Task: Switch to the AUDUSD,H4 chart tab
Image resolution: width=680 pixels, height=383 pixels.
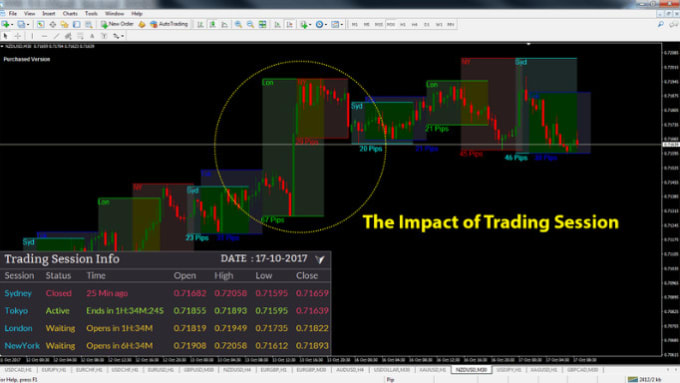Action: click(x=349, y=370)
